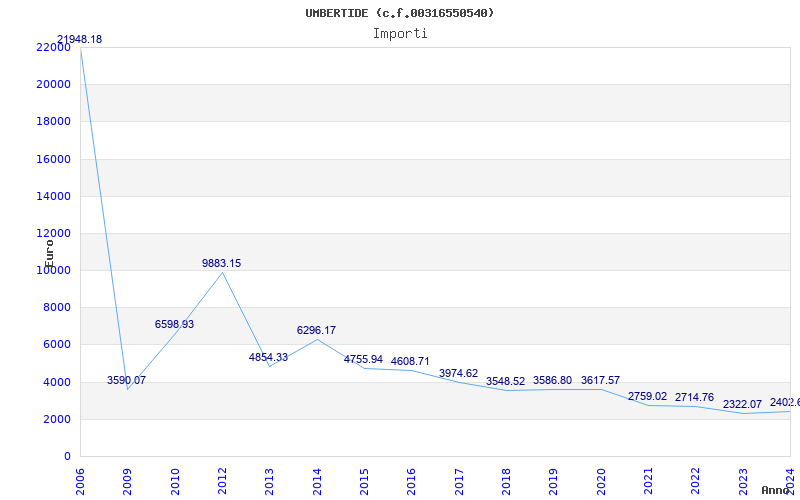Click the 2021 x-axis year label
Viewport: 800px width, 500px height.
(x=648, y=482)
